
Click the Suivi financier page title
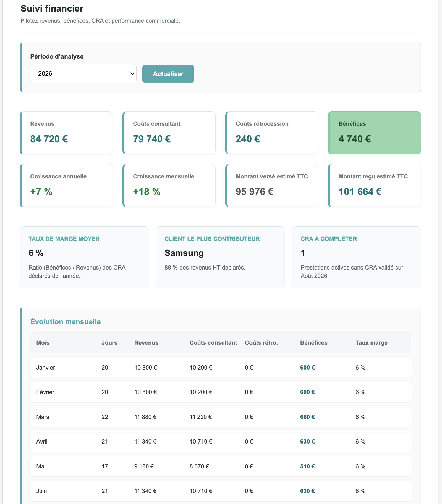pos(52,9)
